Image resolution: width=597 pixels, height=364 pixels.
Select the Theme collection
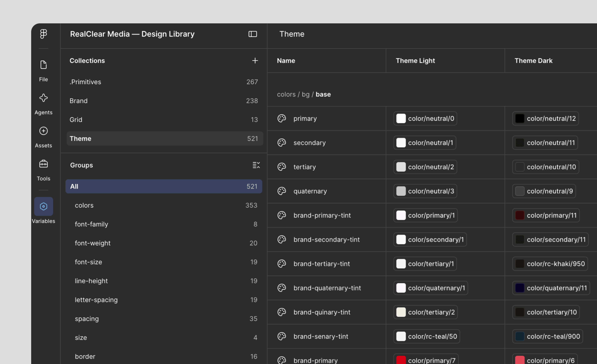pyautogui.click(x=165, y=139)
